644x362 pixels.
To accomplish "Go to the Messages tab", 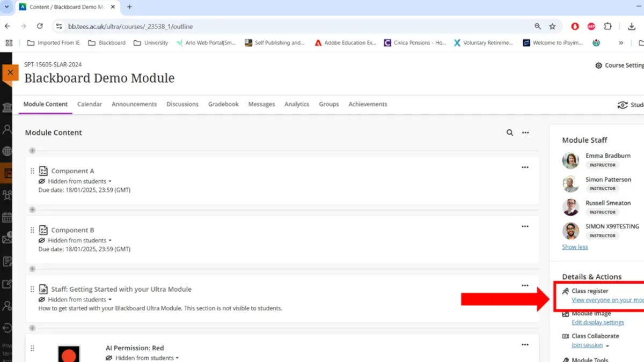I will (261, 104).
